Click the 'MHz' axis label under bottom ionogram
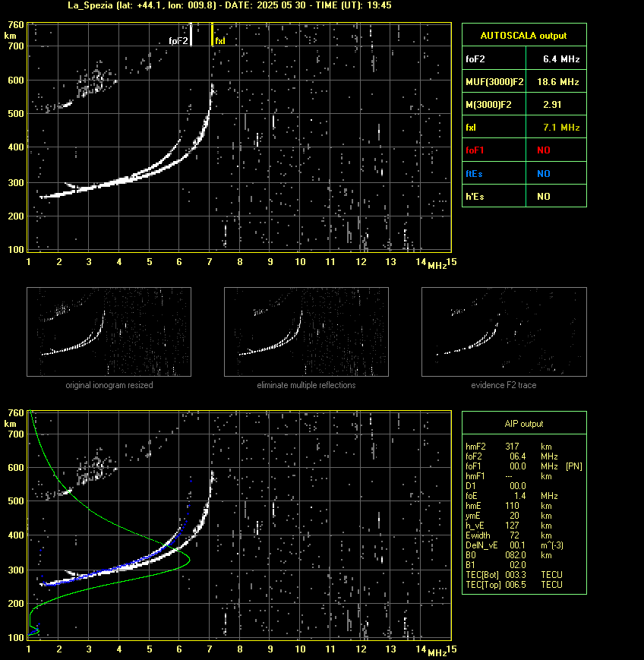 pyautogui.click(x=437, y=653)
